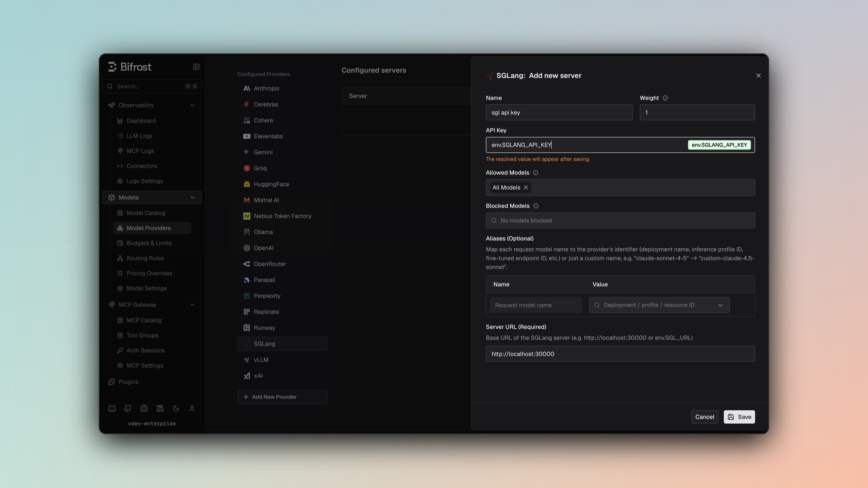Select the Runway provider
Viewport: 868px width, 488px height.
(x=282, y=328)
